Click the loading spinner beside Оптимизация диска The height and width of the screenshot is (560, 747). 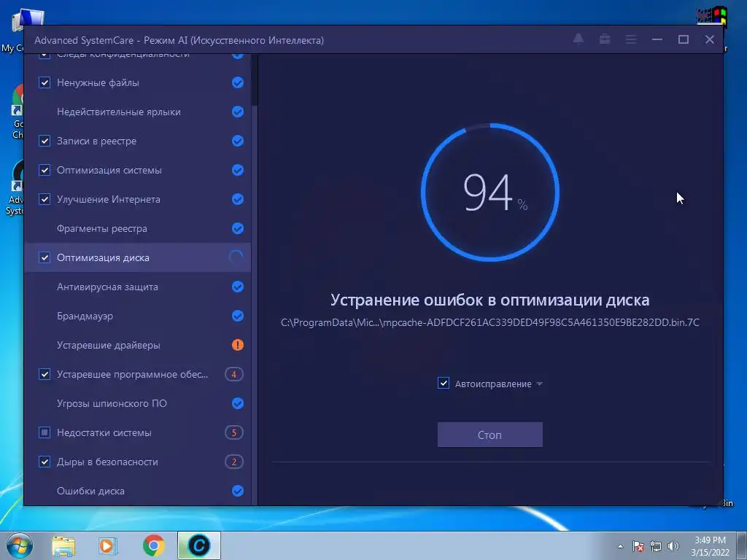(x=236, y=257)
